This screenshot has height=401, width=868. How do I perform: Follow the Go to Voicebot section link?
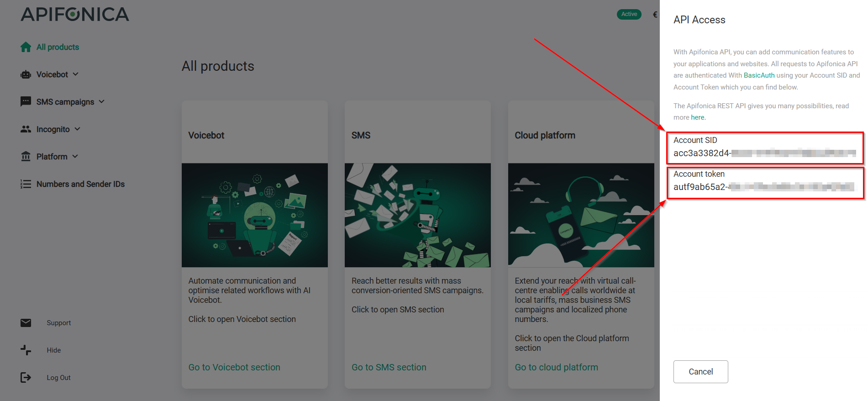click(x=234, y=367)
